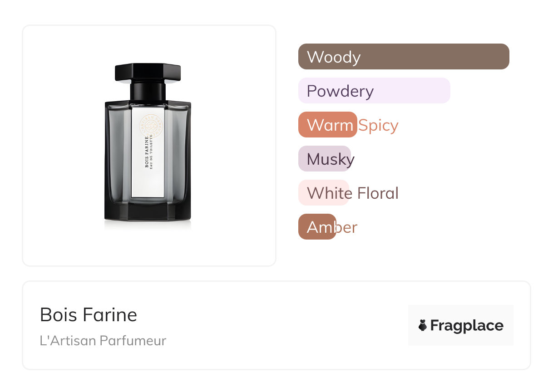Click the black hexagonal bottle cap
This screenshot has height=392, width=553.
[x=148, y=71]
